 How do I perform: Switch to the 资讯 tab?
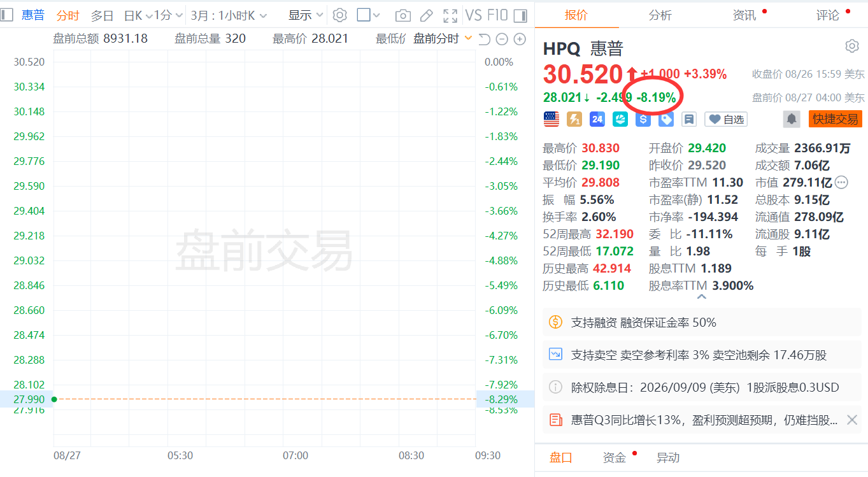point(744,15)
